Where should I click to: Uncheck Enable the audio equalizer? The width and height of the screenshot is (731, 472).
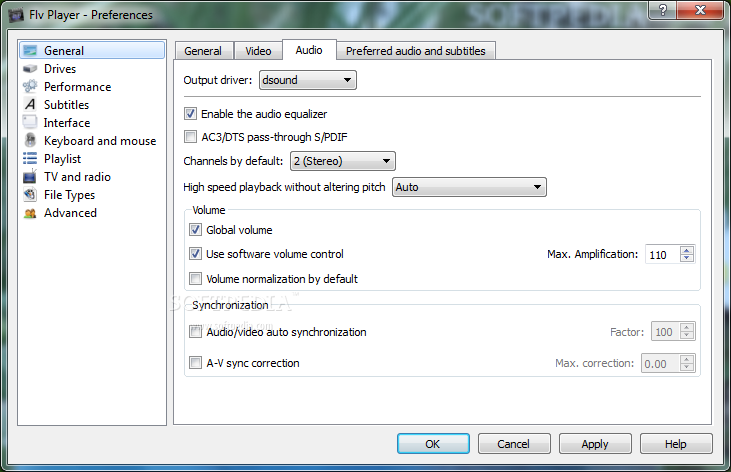tap(190, 113)
